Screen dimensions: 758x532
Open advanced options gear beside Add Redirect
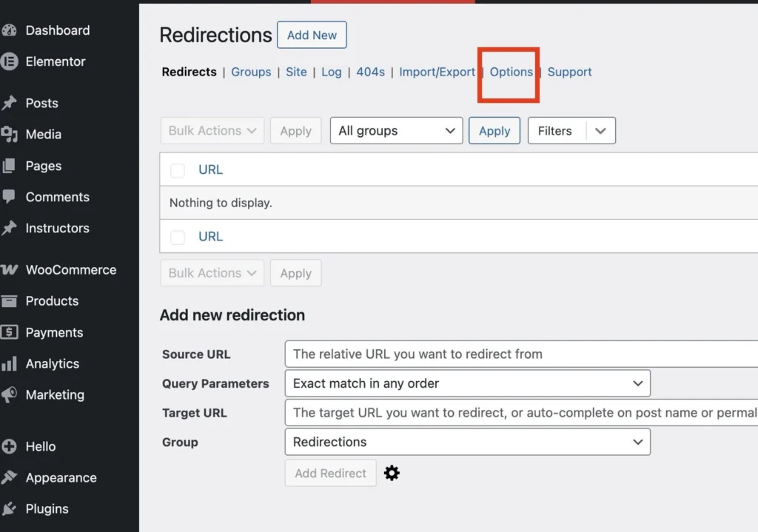pos(392,474)
